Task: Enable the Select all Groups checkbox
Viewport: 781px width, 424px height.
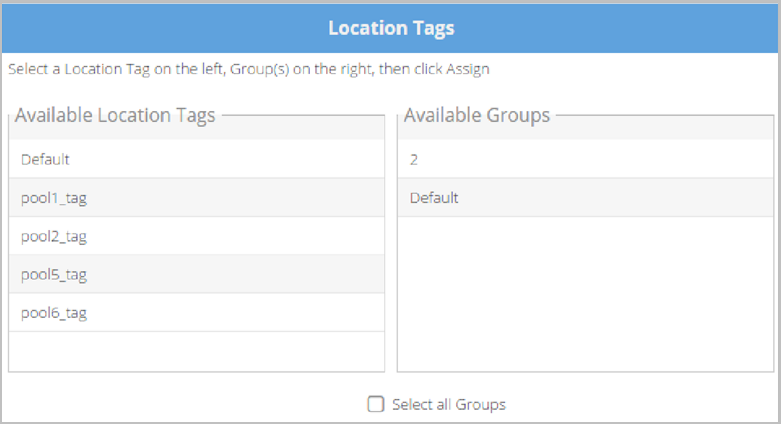Action: click(x=376, y=404)
